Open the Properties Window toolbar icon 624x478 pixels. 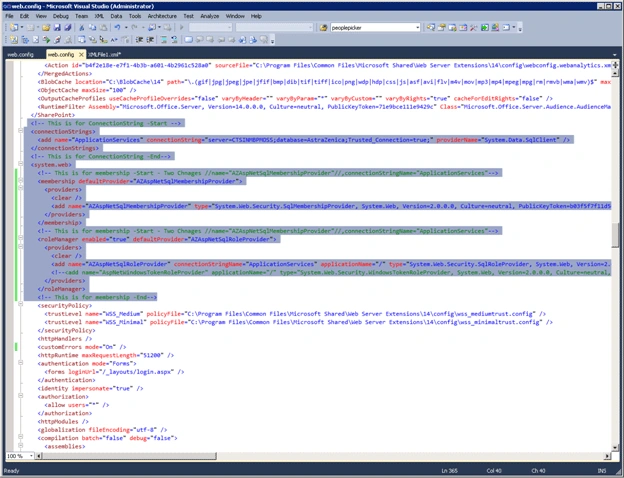pos(441,28)
